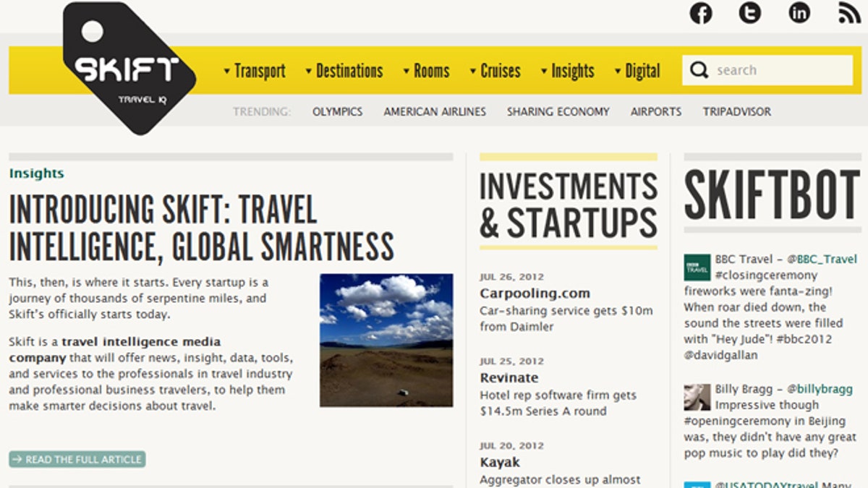
Task: Open the Digital navigation menu
Action: pyautogui.click(x=637, y=71)
